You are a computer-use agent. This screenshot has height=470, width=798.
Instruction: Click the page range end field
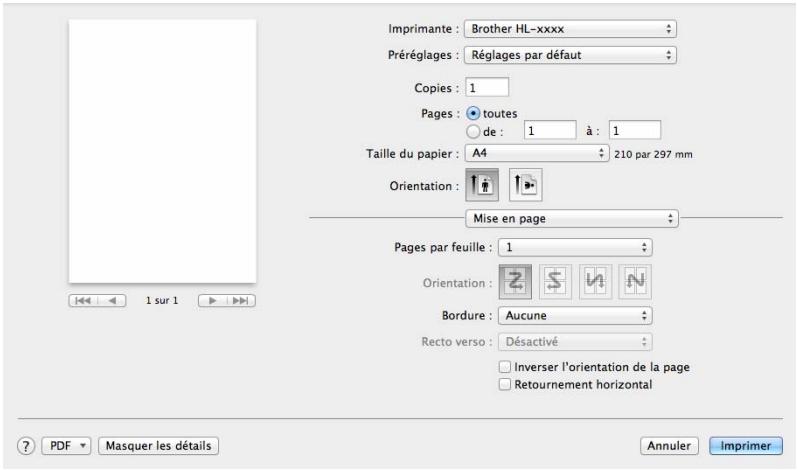pos(635,131)
